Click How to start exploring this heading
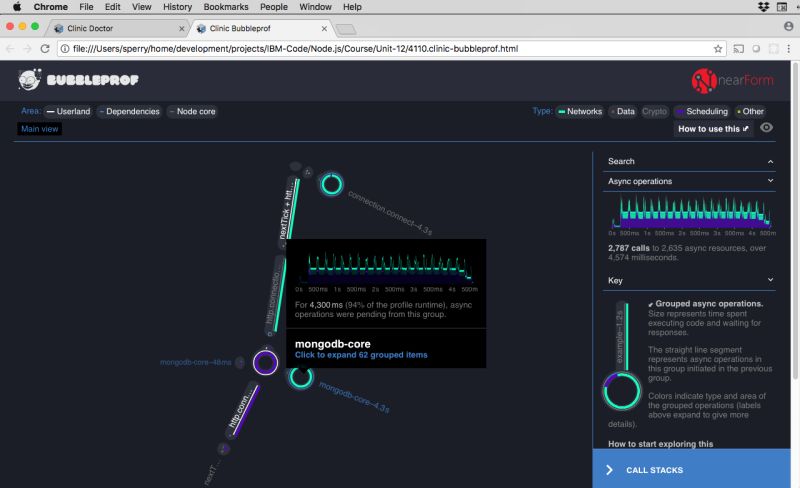 click(x=660, y=444)
